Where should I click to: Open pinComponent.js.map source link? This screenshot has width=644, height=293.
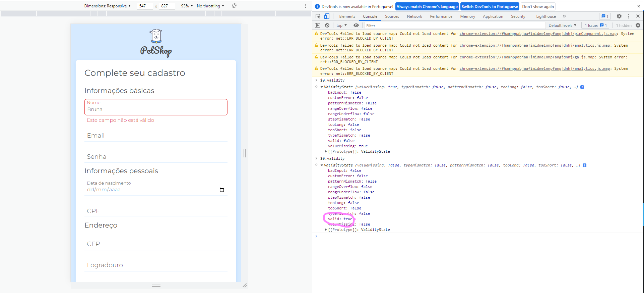tap(538, 34)
